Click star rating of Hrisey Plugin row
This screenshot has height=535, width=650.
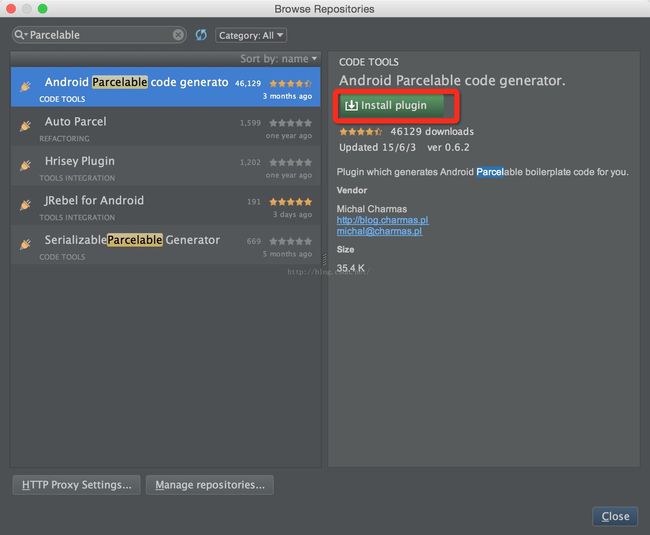point(291,162)
